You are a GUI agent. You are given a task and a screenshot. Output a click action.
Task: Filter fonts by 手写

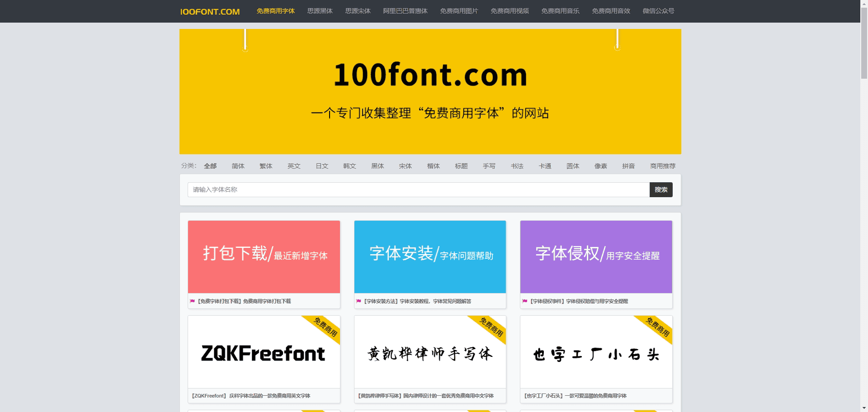489,166
